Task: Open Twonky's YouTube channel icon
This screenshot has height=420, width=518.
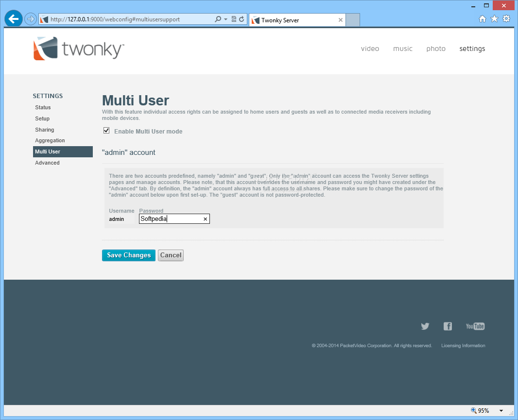Action: coord(475,326)
